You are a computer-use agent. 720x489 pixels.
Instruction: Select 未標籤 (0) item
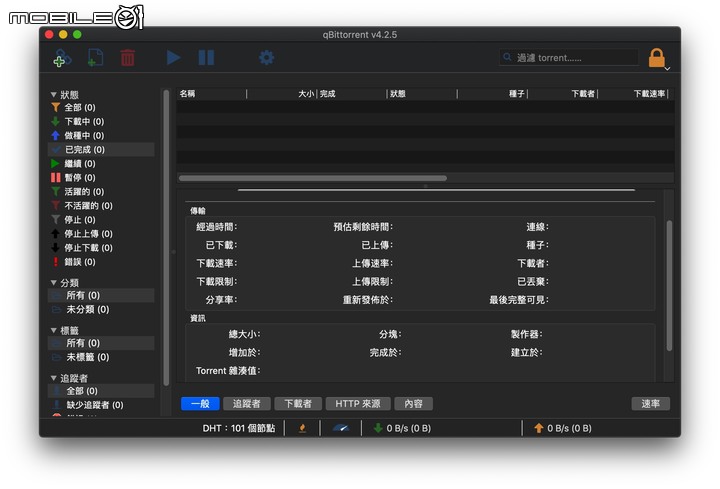pyautogui.click(x=101, y=357)
